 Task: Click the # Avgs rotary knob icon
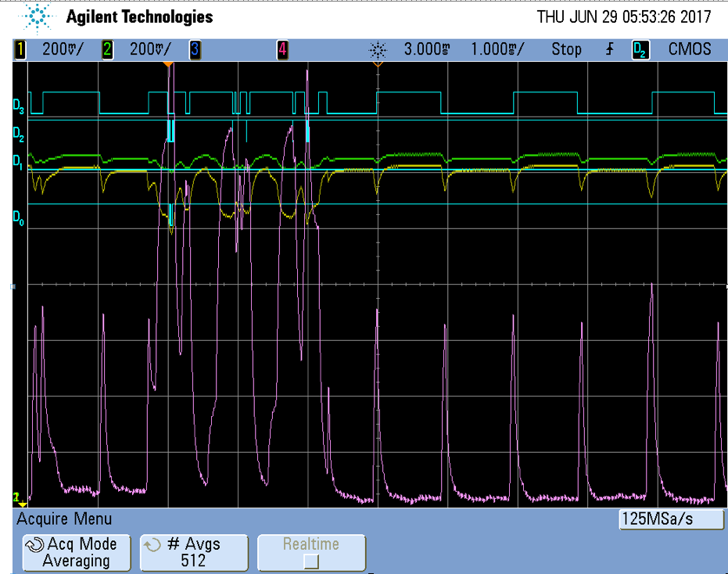click(x=152, y=544)
